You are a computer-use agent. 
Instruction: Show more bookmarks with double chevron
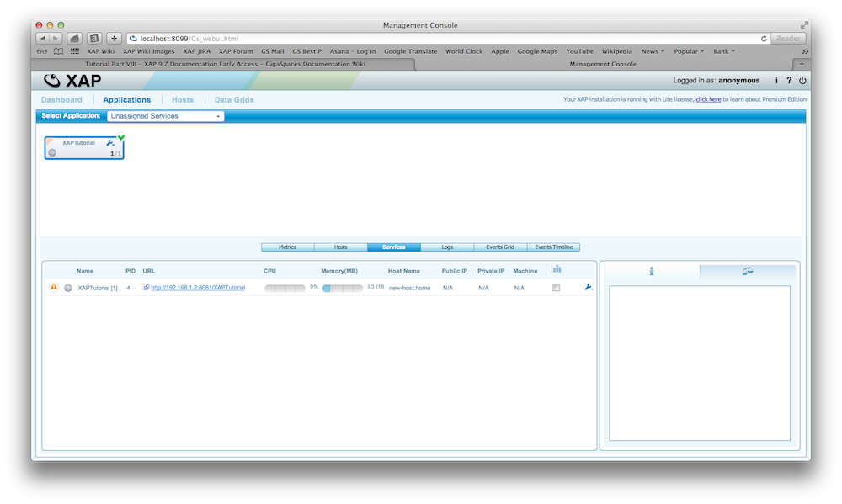[x=804, y=51]
